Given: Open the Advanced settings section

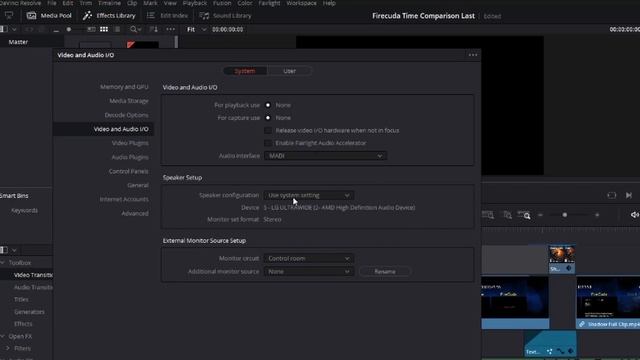Looking at the screenshot, I should click(x=135, y=213).
